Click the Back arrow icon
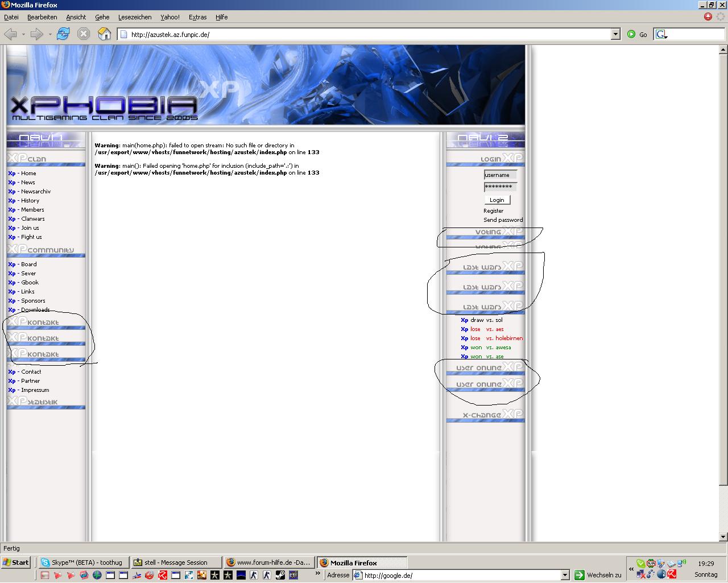This screenshot has width=728, height=583. coord(10,34)
